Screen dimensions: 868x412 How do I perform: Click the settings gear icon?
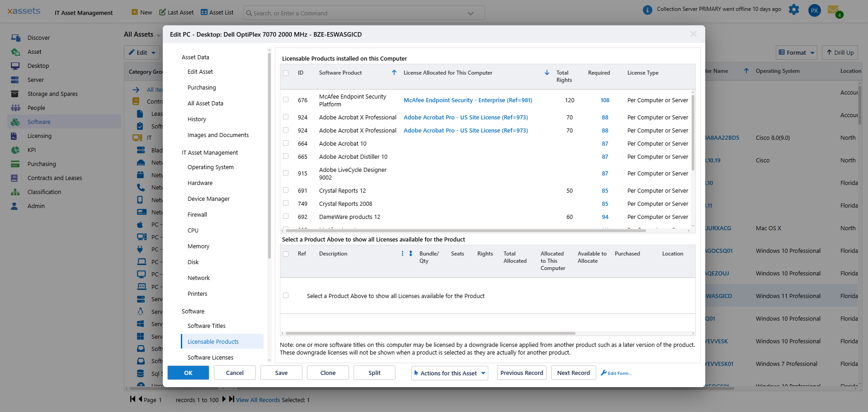pyautogui.click(x=794, y=9)
